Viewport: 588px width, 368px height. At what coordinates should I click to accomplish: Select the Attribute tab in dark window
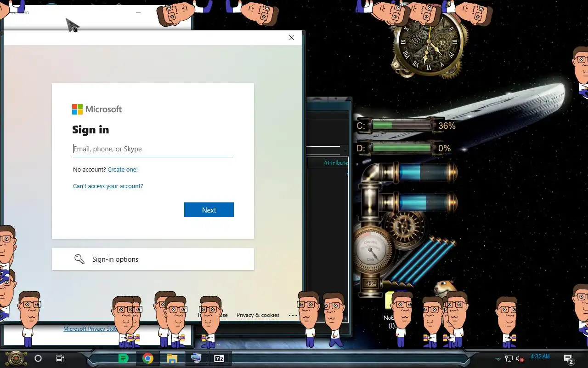pos(336,163)
